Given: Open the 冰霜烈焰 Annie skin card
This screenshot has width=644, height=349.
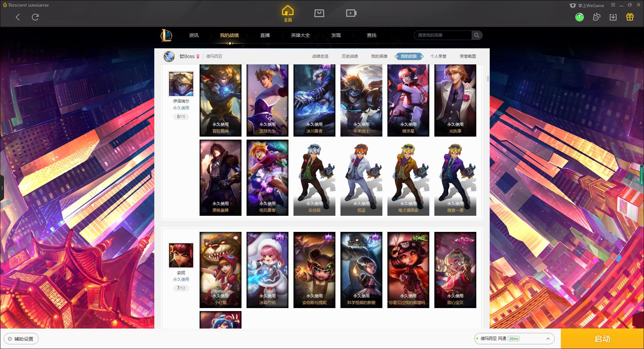Looking at the screenshot, I should point(267,270).
